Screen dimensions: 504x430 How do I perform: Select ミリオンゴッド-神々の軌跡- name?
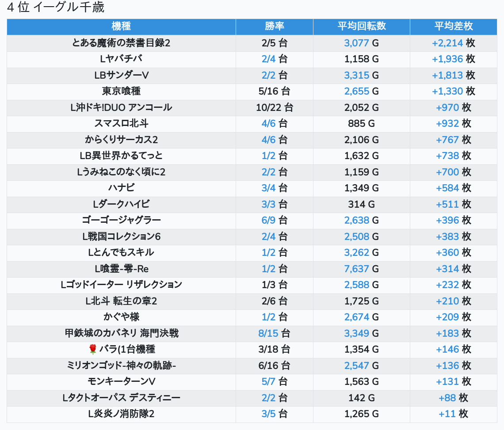click(x=121, y=366)
